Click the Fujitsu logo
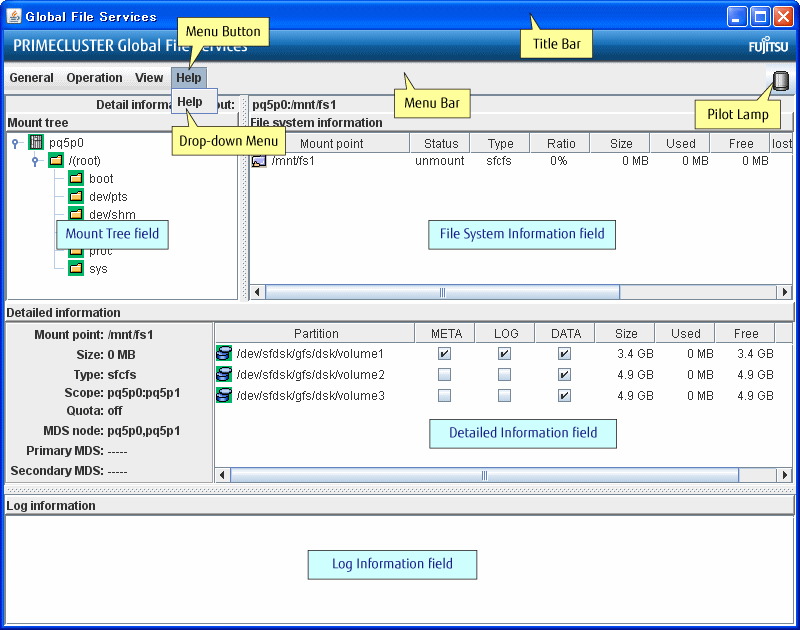The image size is (800, 630). 768,45
